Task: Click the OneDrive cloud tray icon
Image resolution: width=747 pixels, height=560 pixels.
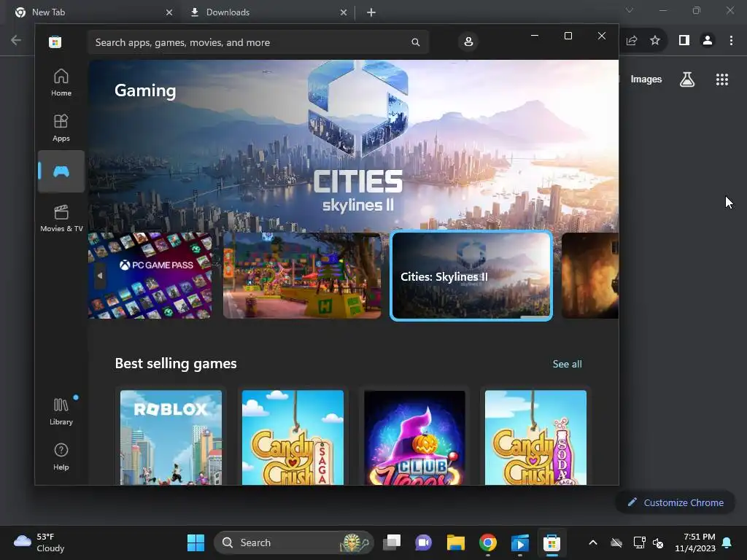Action: coord(616,542)
